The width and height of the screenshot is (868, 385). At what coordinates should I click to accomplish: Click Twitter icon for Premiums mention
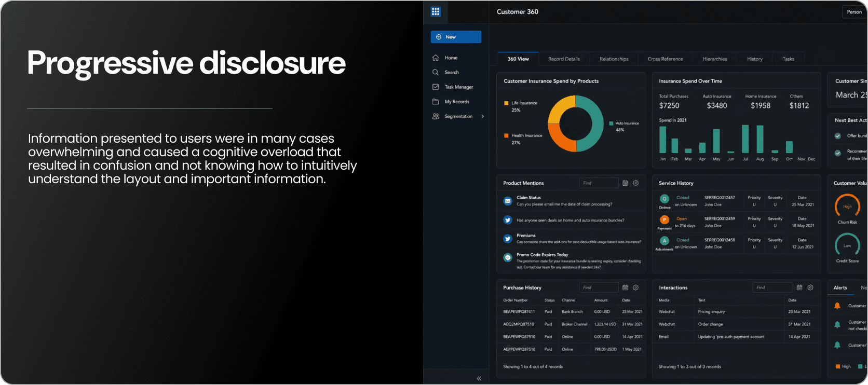pos(508,239)
